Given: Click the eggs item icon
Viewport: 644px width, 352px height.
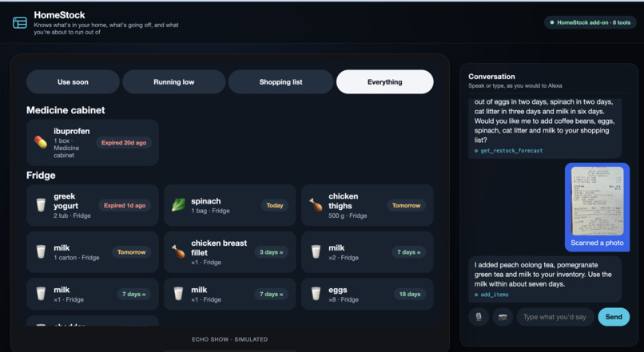Looking at the screenshot, I should (316, 294).
